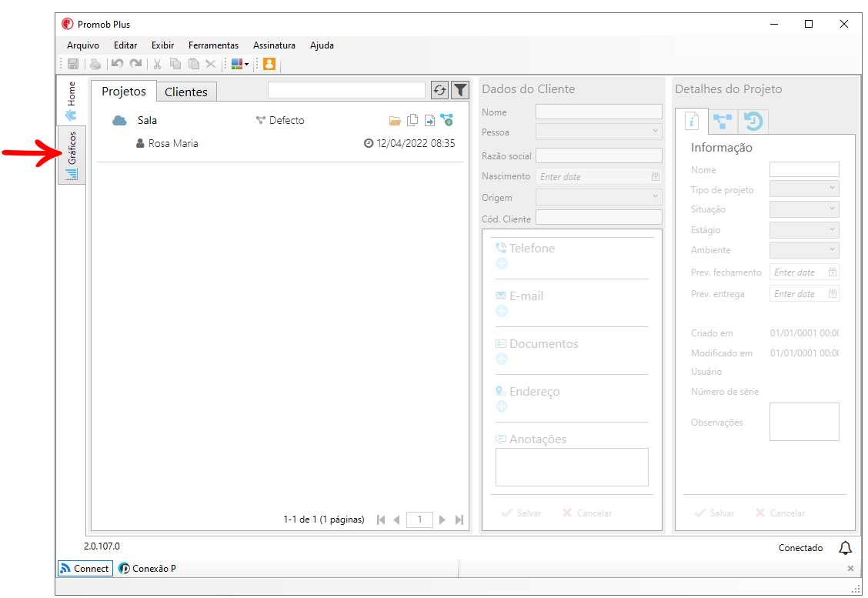Screen dimensions: 868x598
Task: Switch to the Connect bottom tab
Action: click(x=85, y=569)
